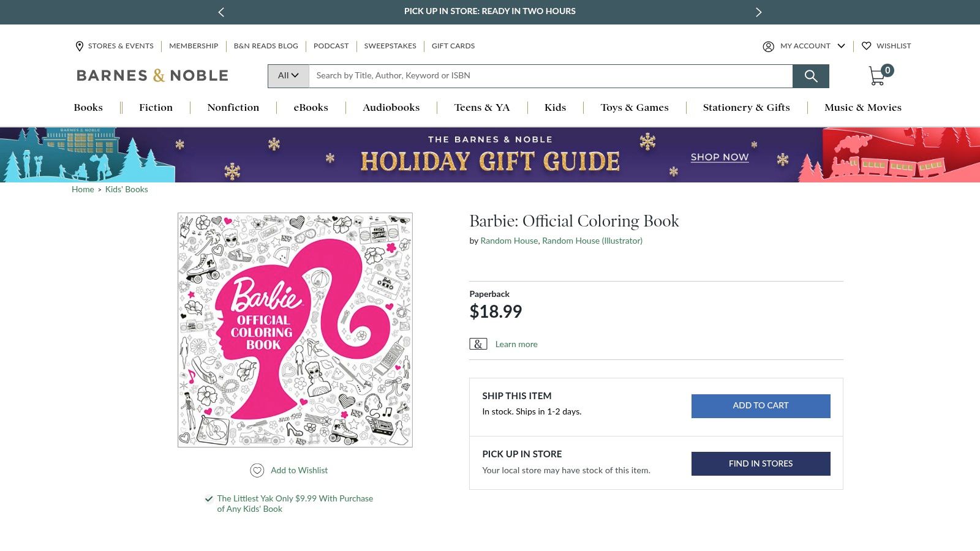The width and height of the screenshot is (980, 551).
Task: Select Shop Now in Holiday Gift Guide banner
Action: [x=719, y=158]
